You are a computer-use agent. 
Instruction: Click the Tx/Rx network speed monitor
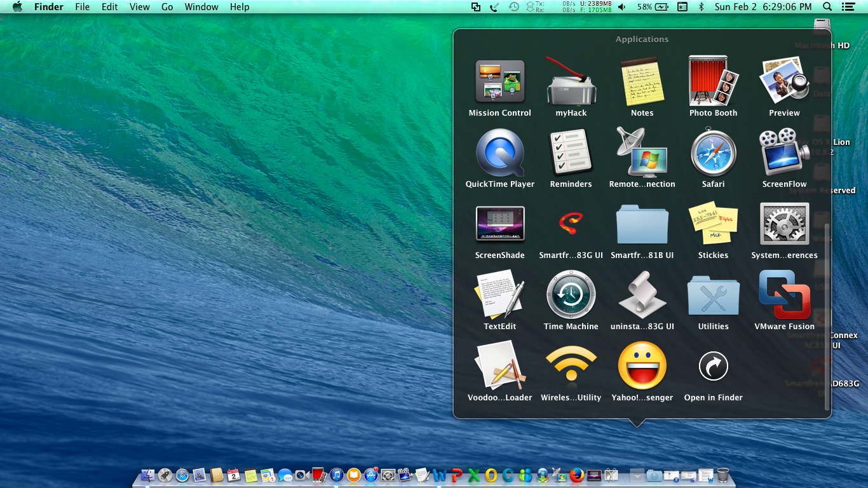(550, 7)
